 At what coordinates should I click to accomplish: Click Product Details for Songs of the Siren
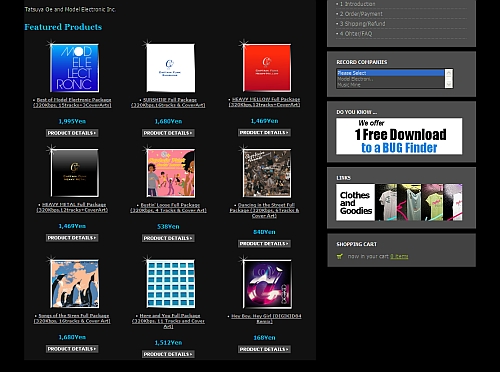pos(72,349)
